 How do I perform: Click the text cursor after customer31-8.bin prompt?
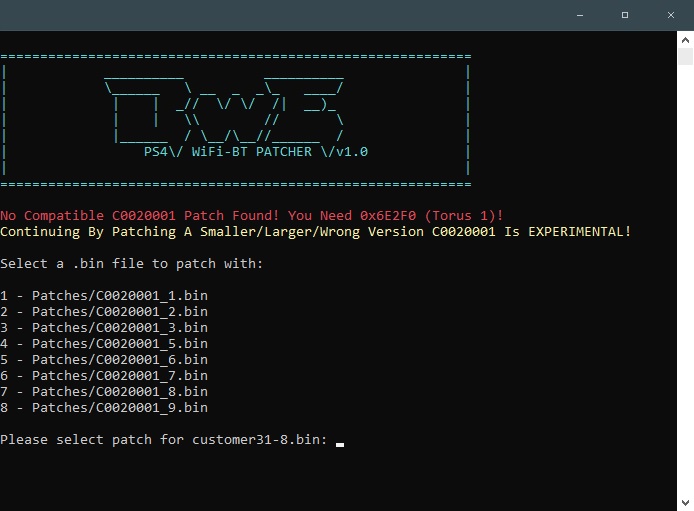pos(340,444)
